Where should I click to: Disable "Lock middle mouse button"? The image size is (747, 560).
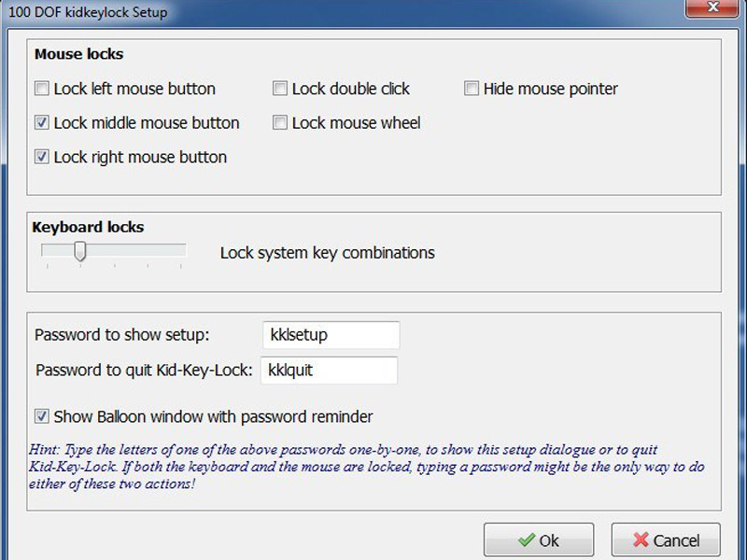point(41,122)
